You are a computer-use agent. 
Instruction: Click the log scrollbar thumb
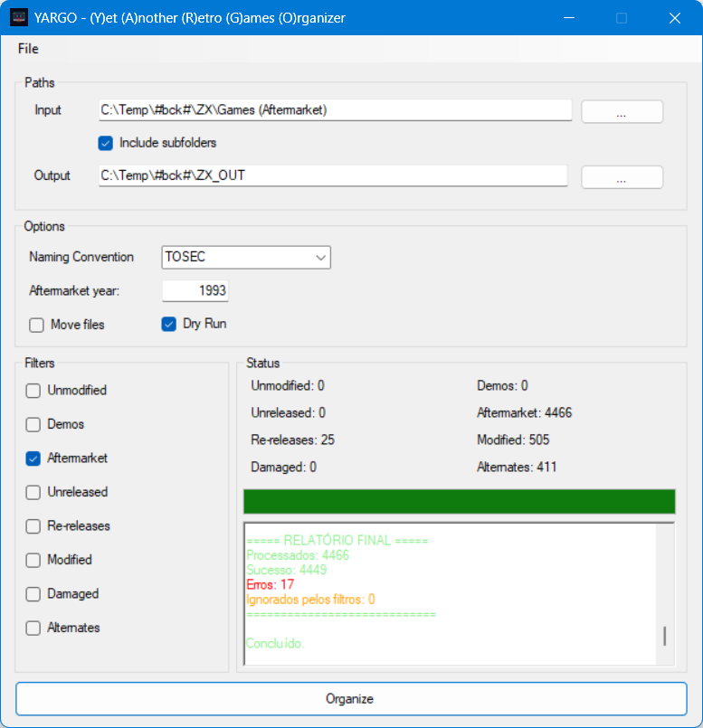[x=665, y=636]
